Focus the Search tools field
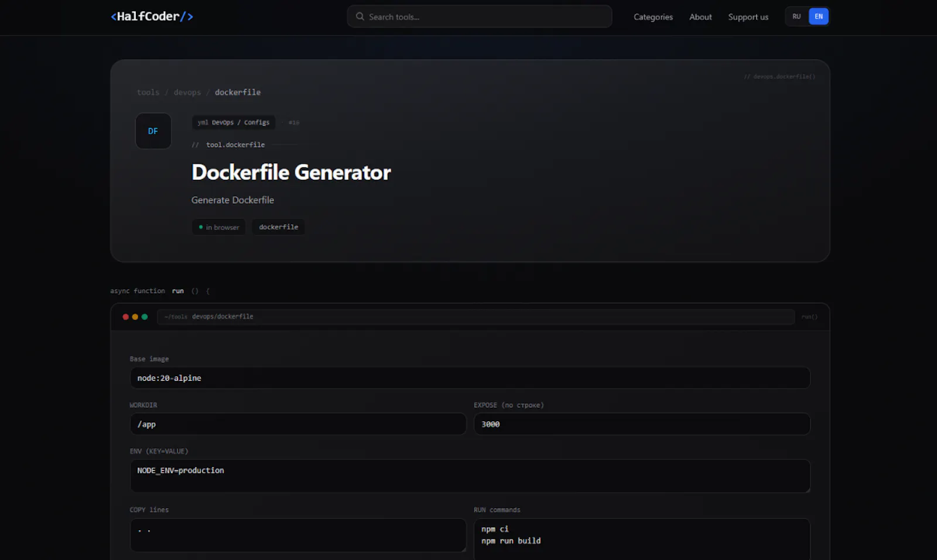This screenshot has height=560, width=937. coord(479,16)
